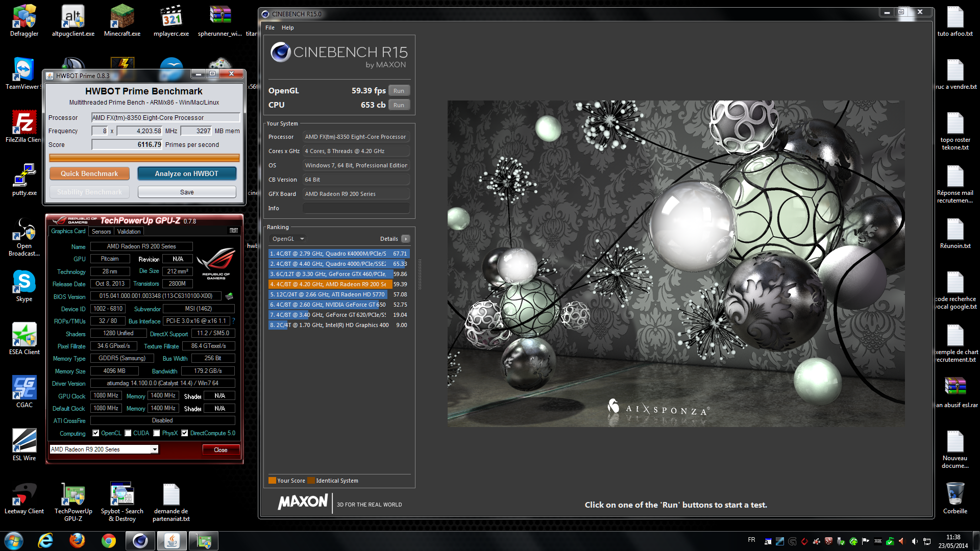Image resolution: width=980 pixels, height=551 pixels.
Task: Click the Close button in GPU-Z
Action: pyautogui.click(x=220, y=450)
